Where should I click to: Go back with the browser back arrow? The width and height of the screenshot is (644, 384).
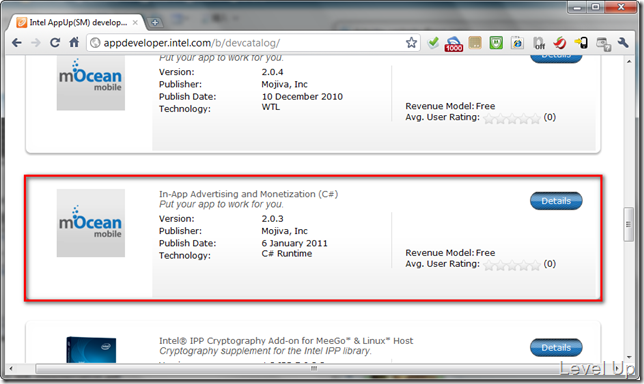pos(16,43)
